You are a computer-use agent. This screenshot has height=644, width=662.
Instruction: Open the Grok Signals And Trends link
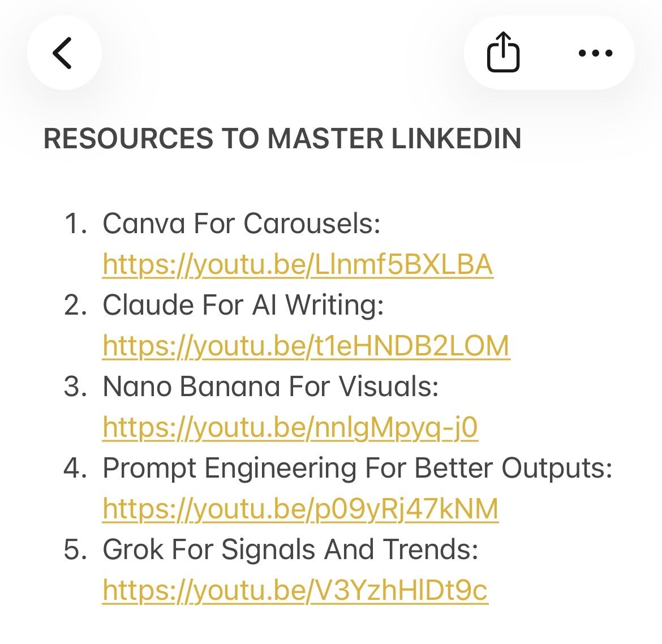[x=295, y=590]
